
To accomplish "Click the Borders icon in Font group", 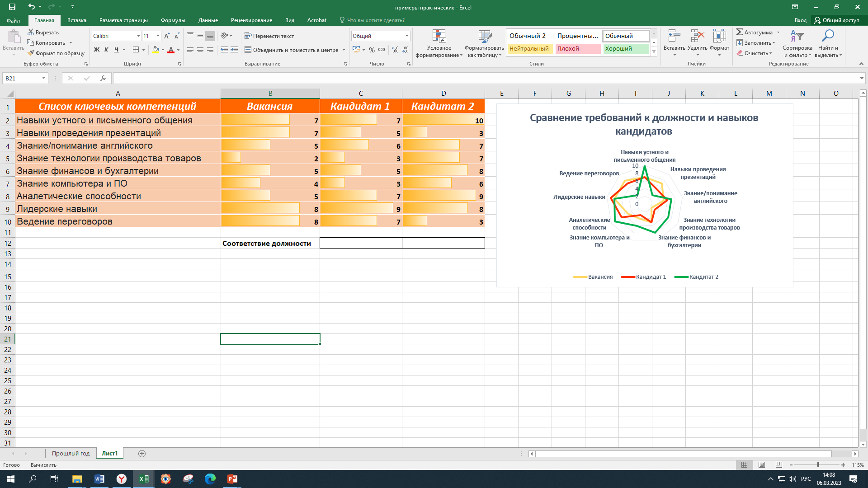I will point(136,50).
